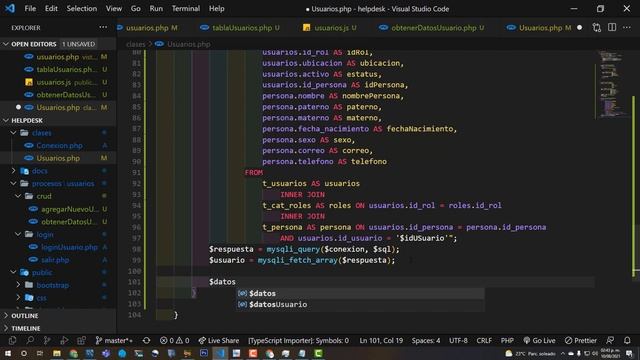Viewport: 640px width, 360px height.
Task: Expand the css folder
Action: pos(18,298)
